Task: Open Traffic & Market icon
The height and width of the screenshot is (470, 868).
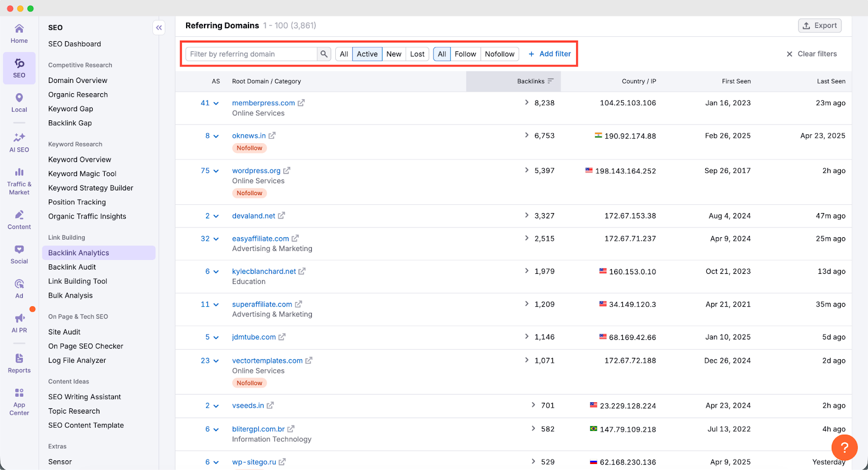Action: pos(19,172)
